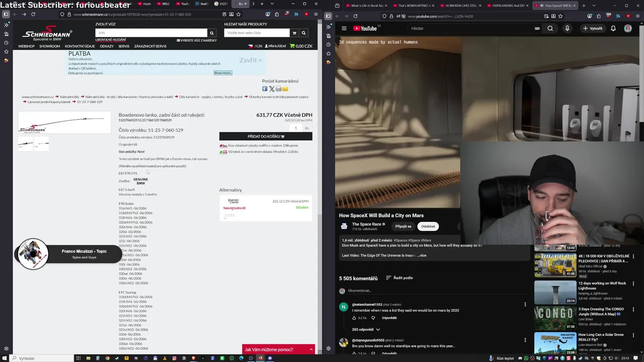The height and width of the screenshot is (362, 644).
Task: Click PŘIDAT DO KOŠÍKU add to cart
Action: (266, 136)
